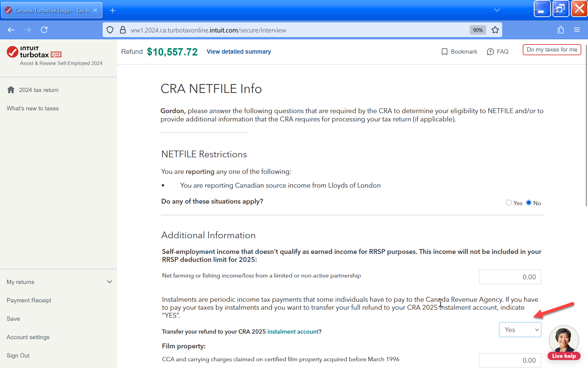This screenshot has width=588, height=368.
Task: Click the browser forward arrow
Action: click(x=28, y=30)
